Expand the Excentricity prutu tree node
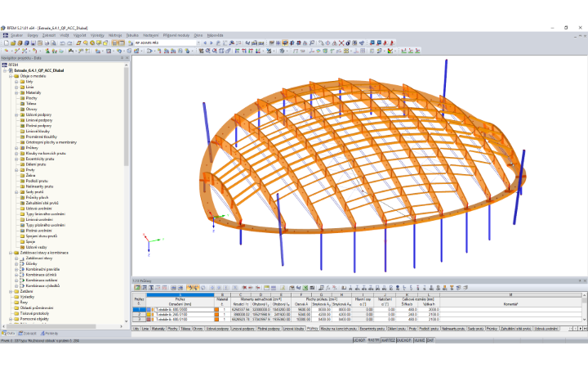Viewport: 588px width, 368px height. 16,159
